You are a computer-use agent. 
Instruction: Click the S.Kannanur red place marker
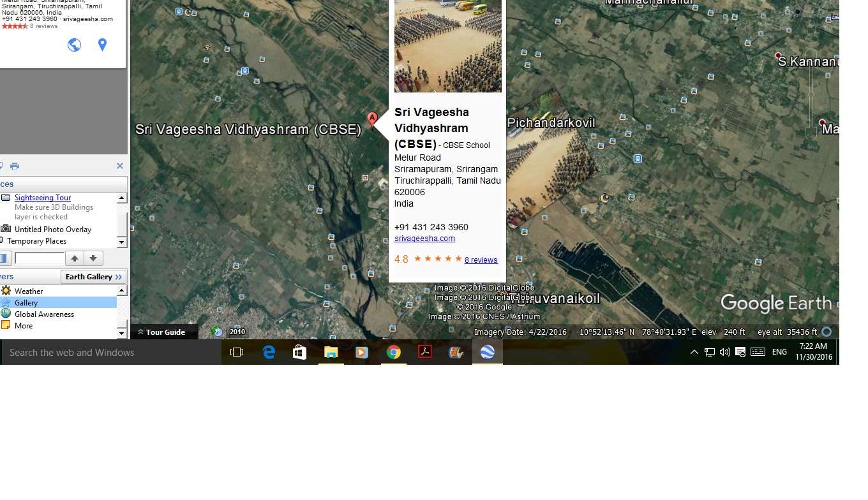[778, 56]
